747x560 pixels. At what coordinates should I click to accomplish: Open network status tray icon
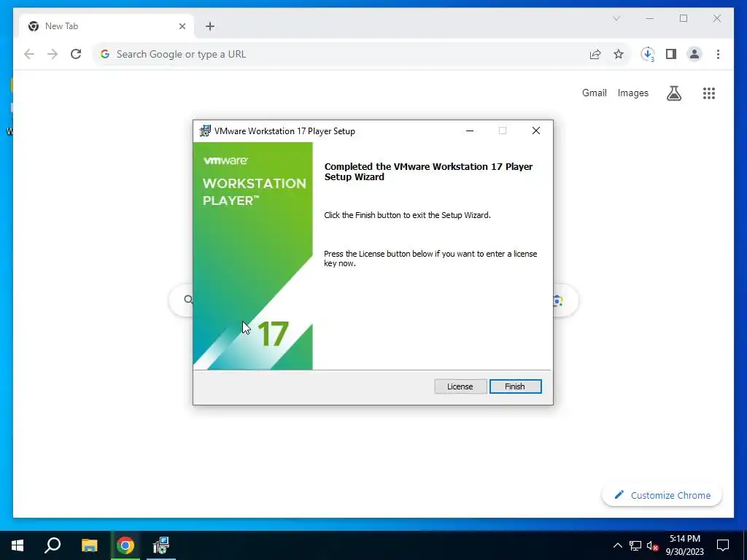coord(635,545)
